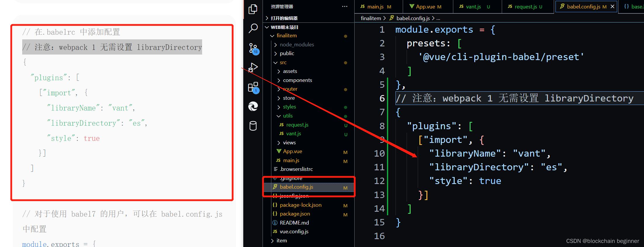Open request.js in the utils folder

(x=308, y=125)
